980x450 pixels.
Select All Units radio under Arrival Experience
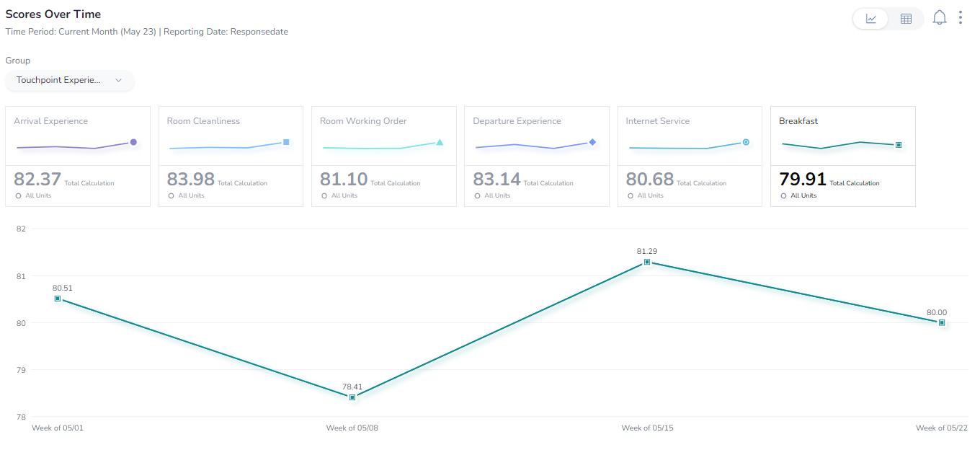18,196
